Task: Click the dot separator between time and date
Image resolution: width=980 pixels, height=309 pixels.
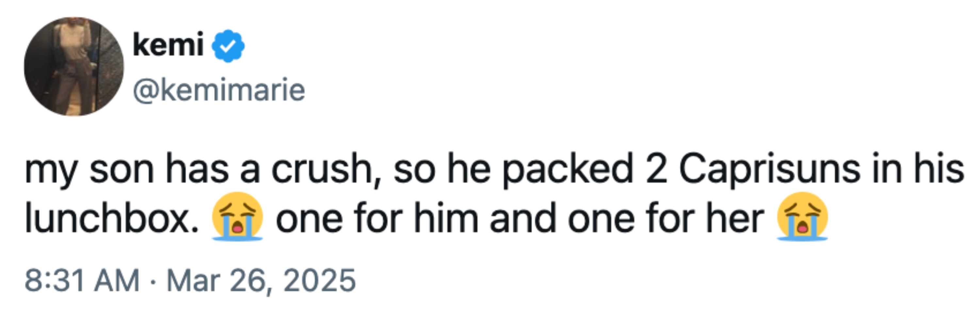Action: 153,282
